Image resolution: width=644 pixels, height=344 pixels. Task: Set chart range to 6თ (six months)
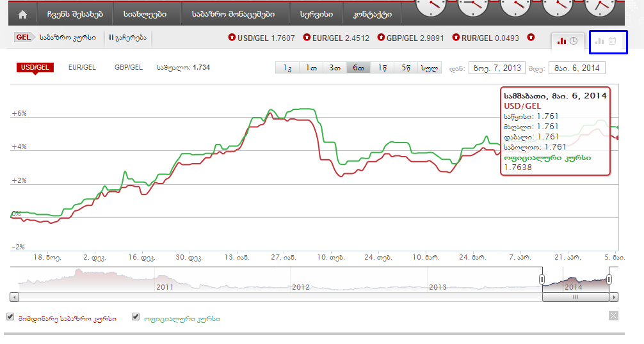[358, 68]
